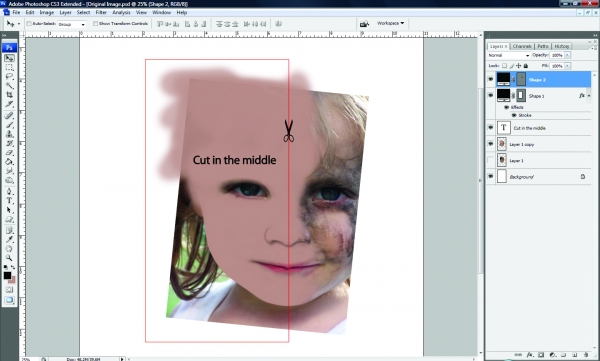Open the Workspace dropdown
The width and height of the screenshot is (600, 361).
(x=390, y=23)
